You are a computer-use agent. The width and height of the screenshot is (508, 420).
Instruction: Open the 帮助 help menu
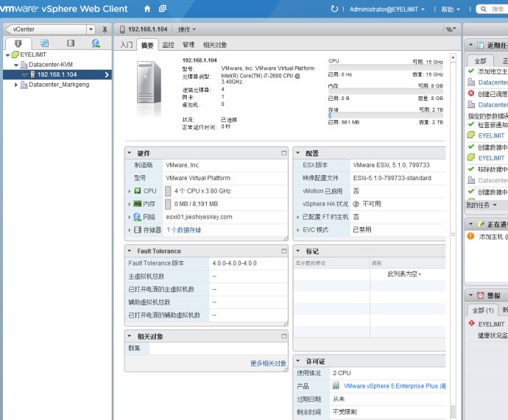451,10
